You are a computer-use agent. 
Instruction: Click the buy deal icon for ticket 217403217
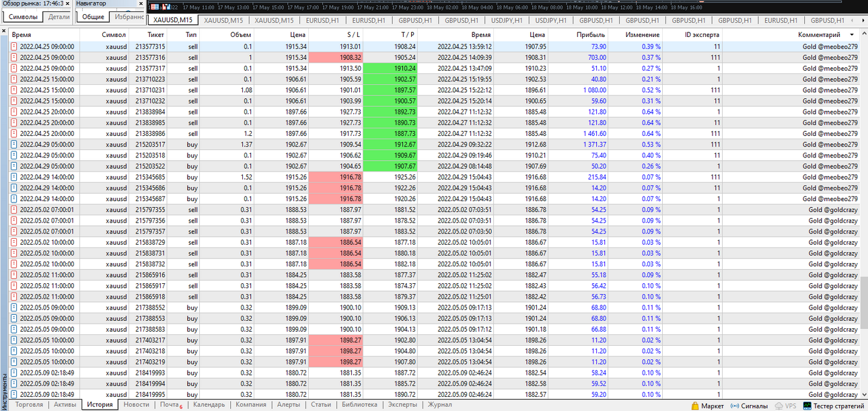pos(14,340)
